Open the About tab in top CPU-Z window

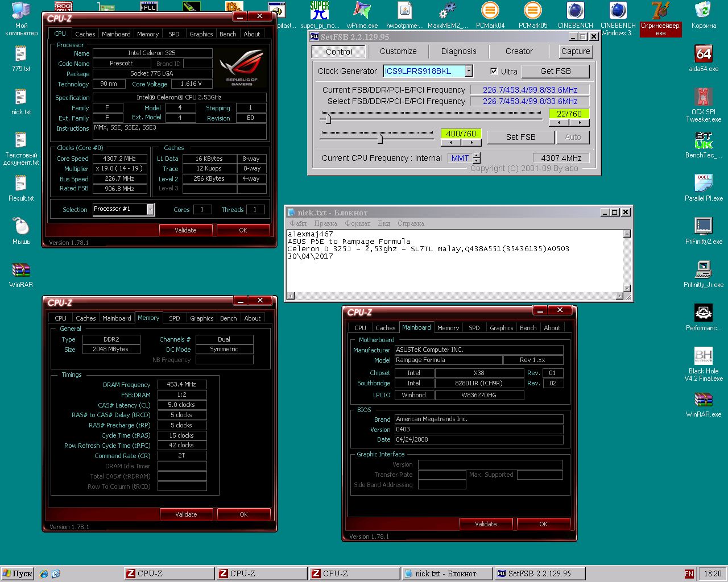pyautogui.click(x=252, y=34)
